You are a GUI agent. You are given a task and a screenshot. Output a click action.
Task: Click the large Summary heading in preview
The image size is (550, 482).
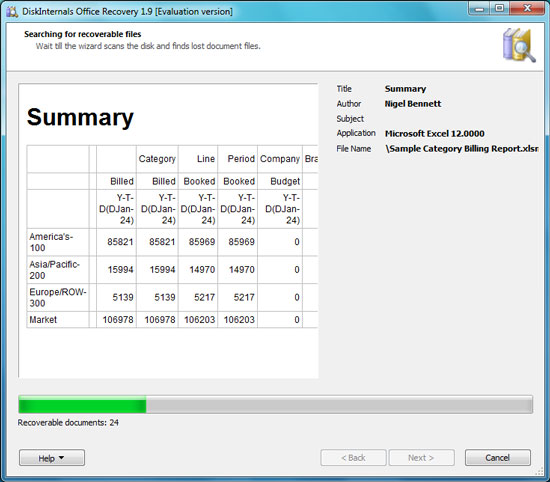point(80,117)
